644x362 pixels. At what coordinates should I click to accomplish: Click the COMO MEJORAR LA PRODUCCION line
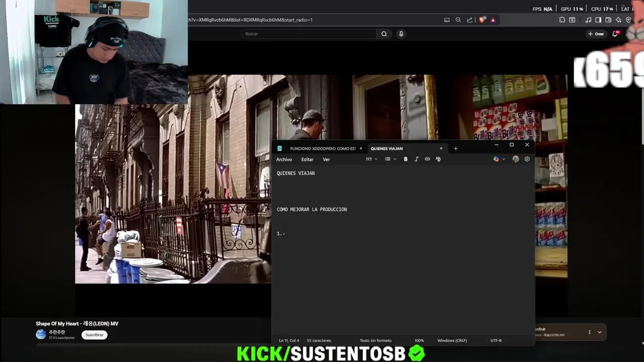pos(312,209)
